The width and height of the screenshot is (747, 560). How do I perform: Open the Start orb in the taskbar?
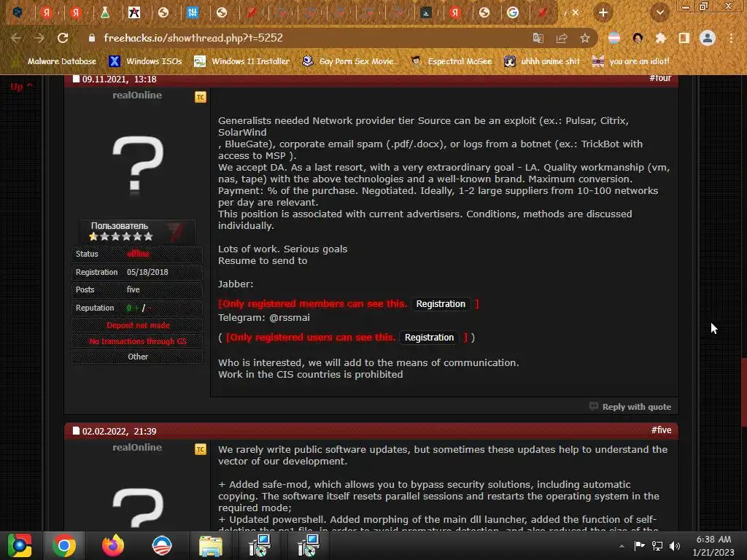pyautogui.click(x=20, y=545)
